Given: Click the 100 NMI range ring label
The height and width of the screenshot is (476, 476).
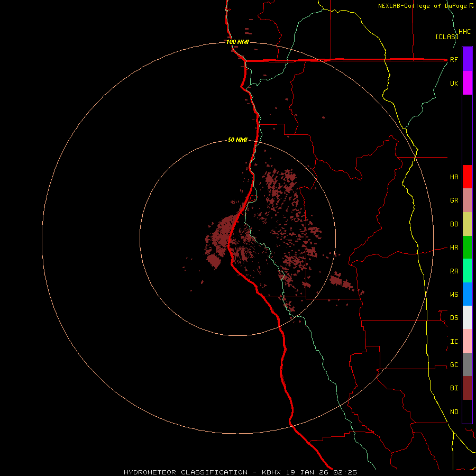Looking at the screenshot, I should coord(237,42).
